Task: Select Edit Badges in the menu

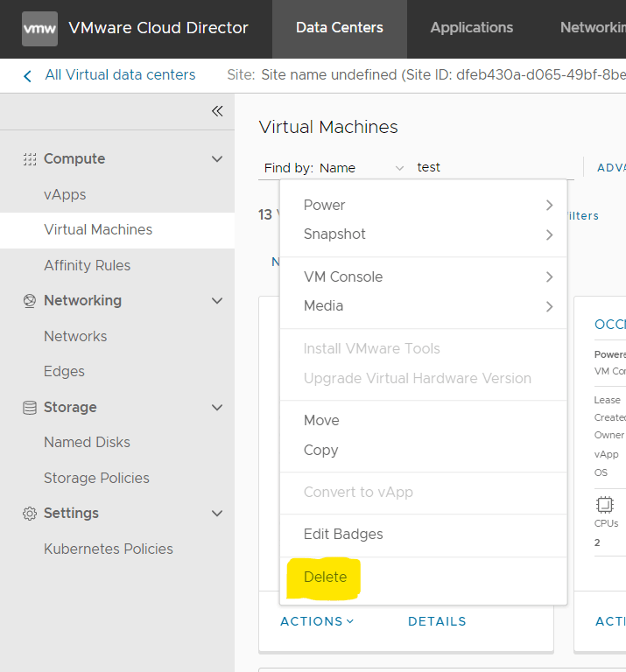Action: 343,535
